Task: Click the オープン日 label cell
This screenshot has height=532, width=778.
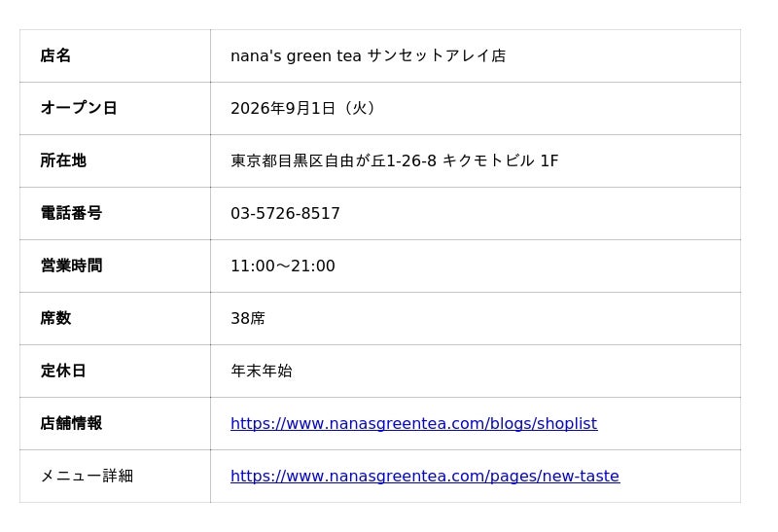Action: (x=115, y=108)
